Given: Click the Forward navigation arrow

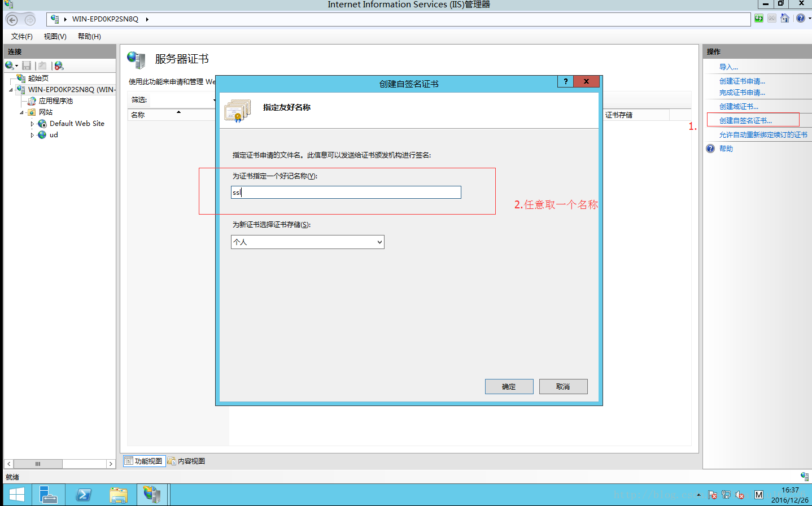Looking at the screenshot, I should (x=30, y=20).
